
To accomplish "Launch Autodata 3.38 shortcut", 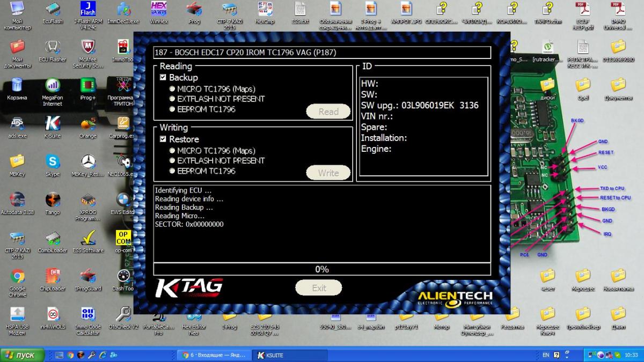I will click(x=17, y=203).
